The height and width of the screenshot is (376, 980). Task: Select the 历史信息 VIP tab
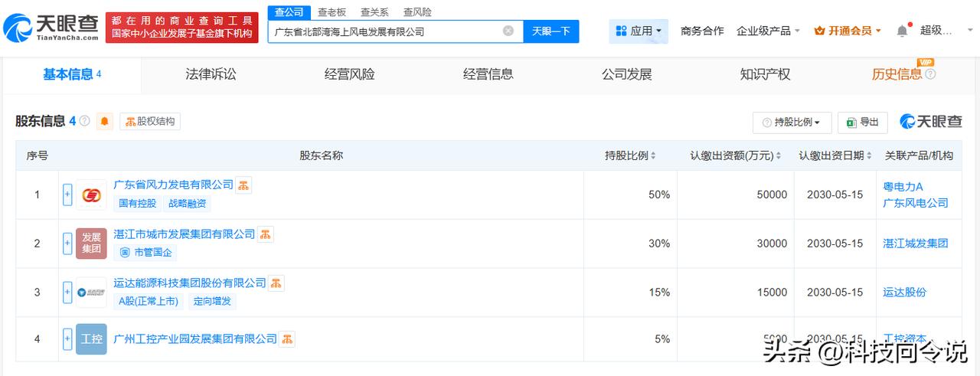[x=897, y=74]
